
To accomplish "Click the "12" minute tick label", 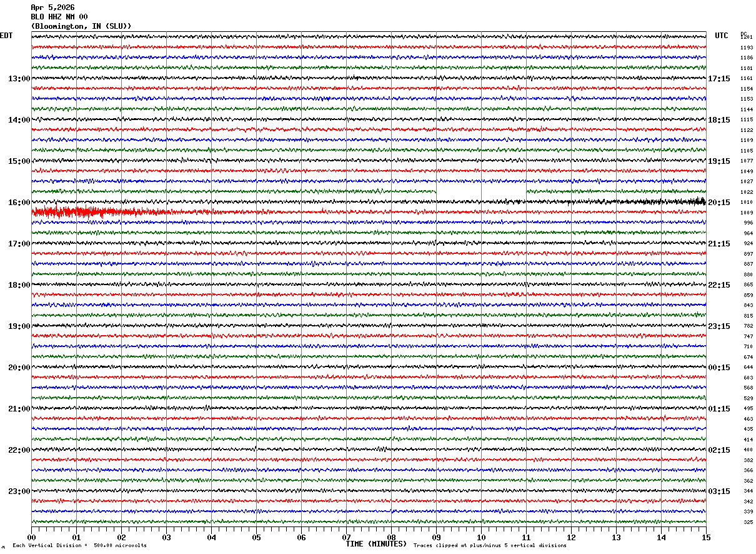I will tap(571, 537).
